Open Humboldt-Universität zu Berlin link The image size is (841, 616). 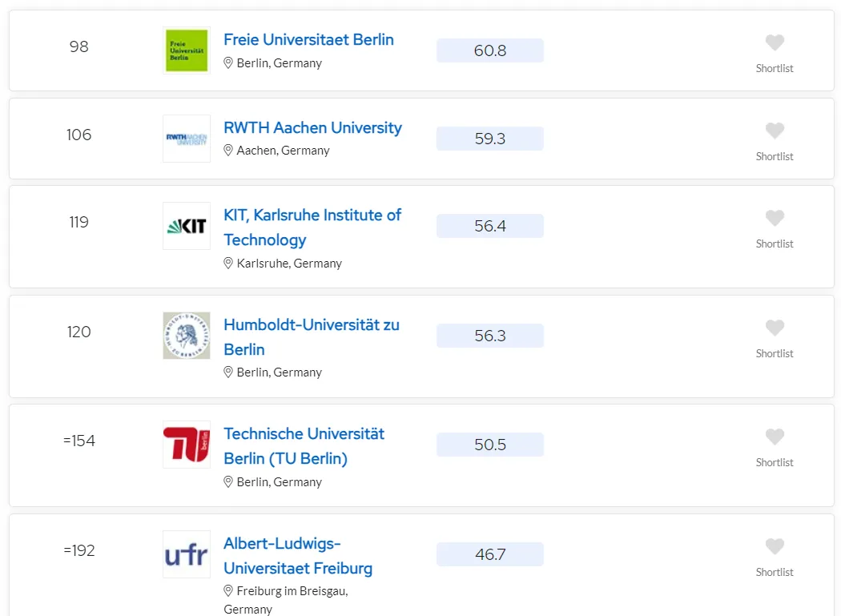tap(312, 337)
